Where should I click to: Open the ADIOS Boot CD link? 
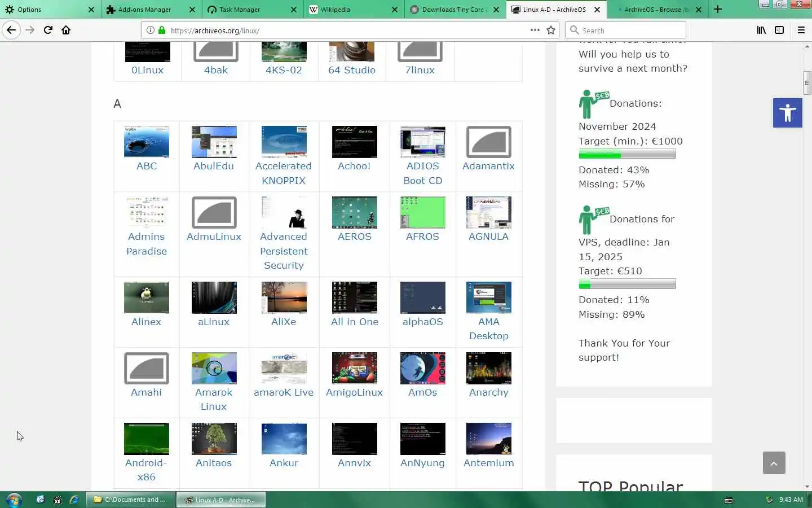click(x=423, y=173)
